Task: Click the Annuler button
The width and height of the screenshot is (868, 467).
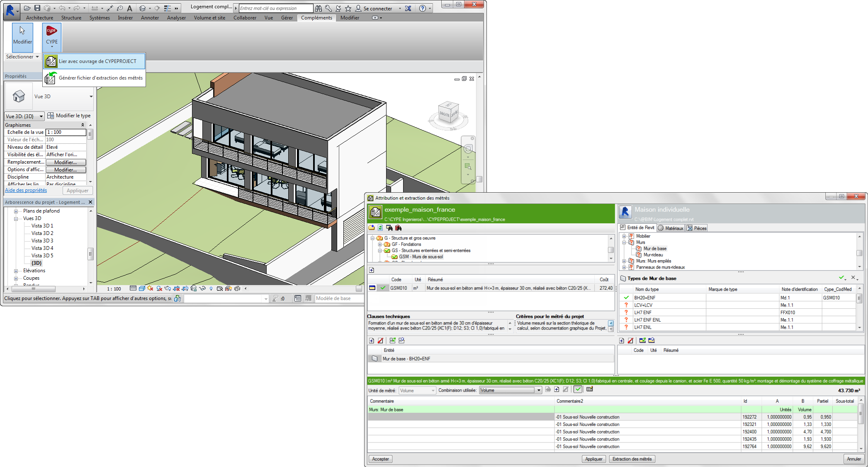Action: coord(854,459)
